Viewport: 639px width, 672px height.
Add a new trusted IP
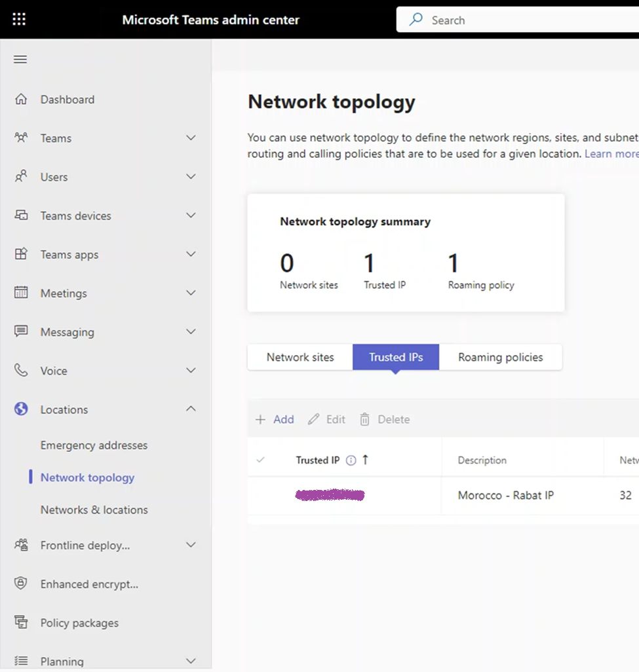(x=275, y=419)
